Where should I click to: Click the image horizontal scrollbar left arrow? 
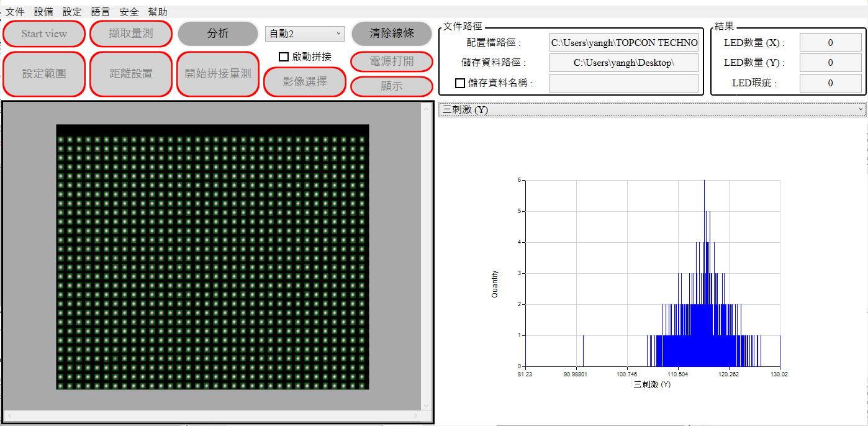(9, 415)
